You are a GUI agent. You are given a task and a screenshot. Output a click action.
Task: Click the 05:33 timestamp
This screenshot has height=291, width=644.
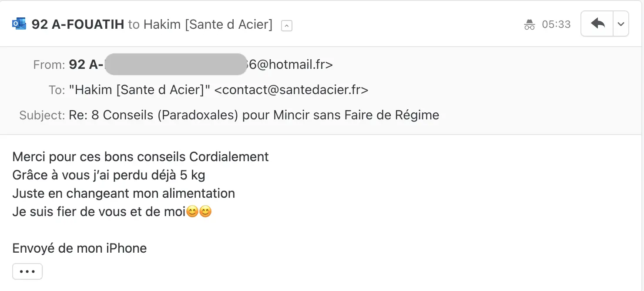556,24
